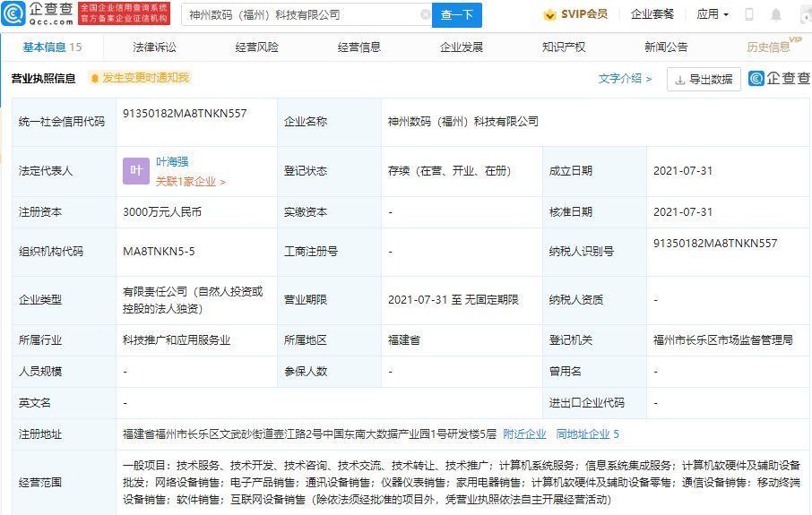The height and width of the screenshot is (515, 812).
Task: Select establishment date value beside 成立日期
Action: tap(683, 171)
